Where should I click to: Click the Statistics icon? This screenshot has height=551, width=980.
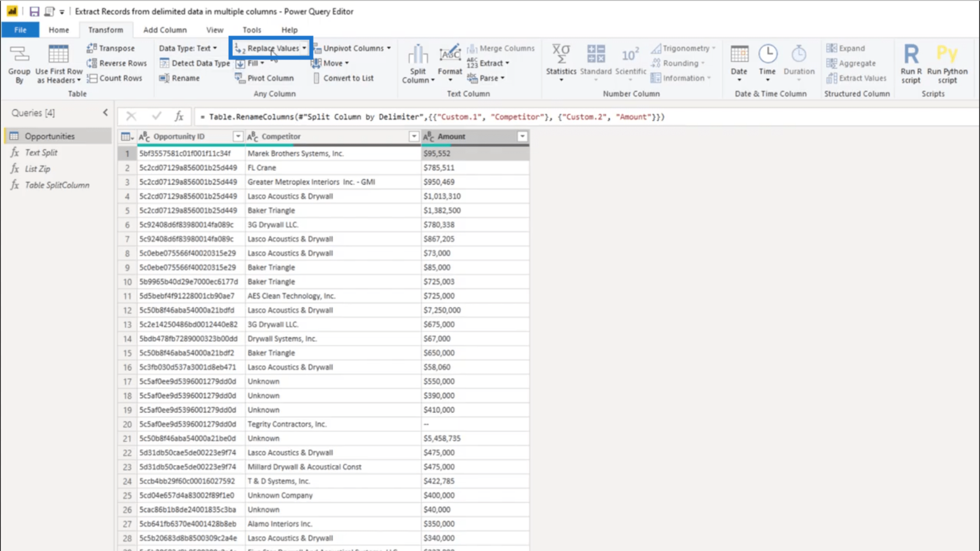click(x=561, y=55)
